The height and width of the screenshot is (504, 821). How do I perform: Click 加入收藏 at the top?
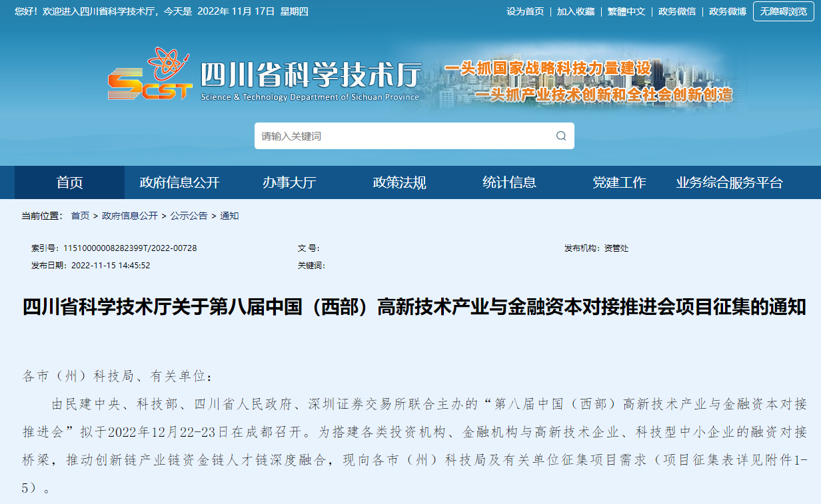(576, 11)
